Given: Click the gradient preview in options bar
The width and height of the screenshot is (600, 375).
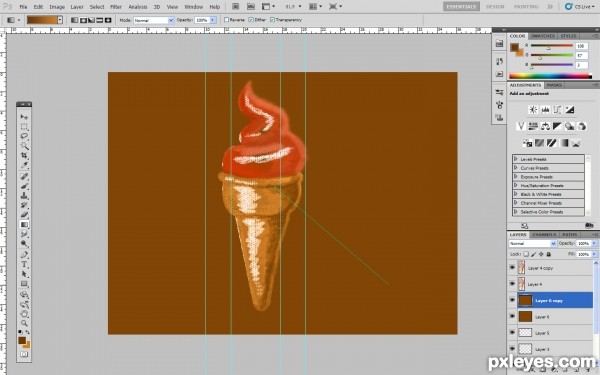Looking at the screenshot, I should coord(42,20).
